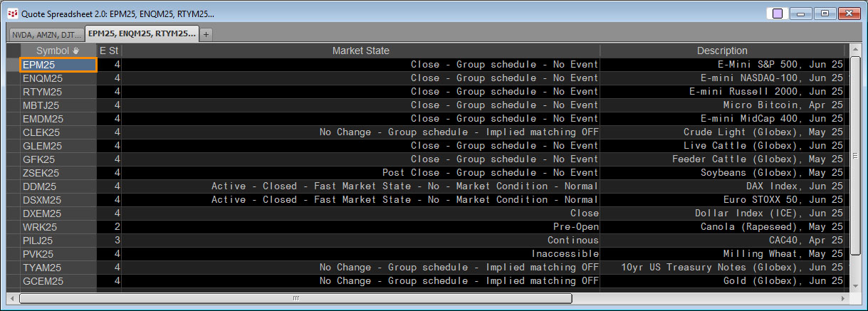This screenshot has height=311, width=868.
Task: Select the ENQM25 symbol cell
Action: (58, 78)
